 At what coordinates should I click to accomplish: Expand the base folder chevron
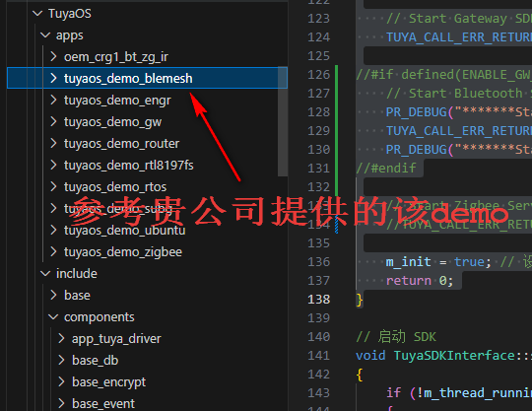(x=53, y=296)
